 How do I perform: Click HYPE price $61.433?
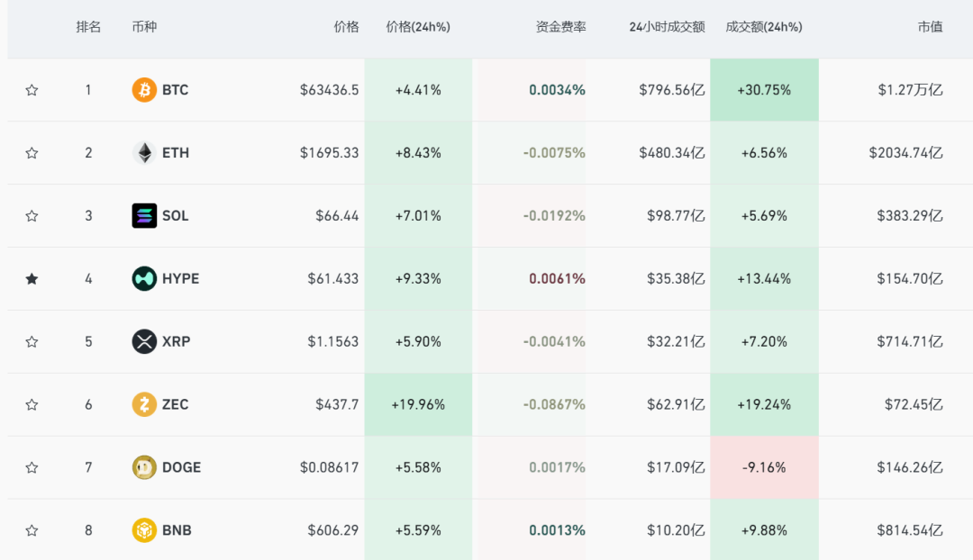point(333,278)
